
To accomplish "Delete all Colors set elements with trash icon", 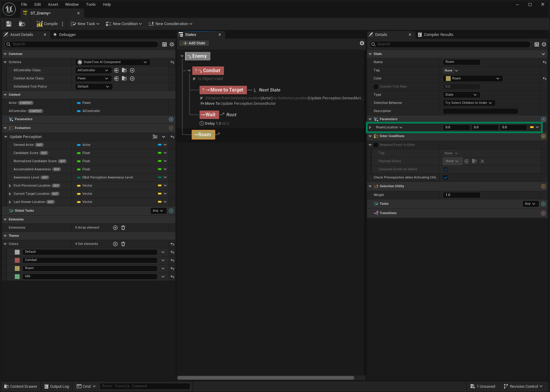I will [x=123, y=244].
